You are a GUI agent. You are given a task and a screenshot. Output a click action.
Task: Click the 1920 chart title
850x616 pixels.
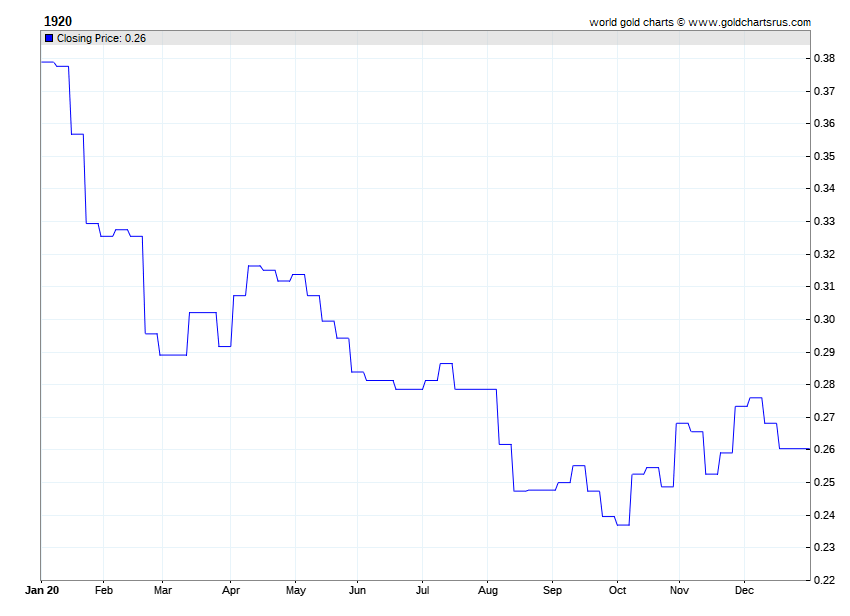pyautogui.click(x=58, y=21)
